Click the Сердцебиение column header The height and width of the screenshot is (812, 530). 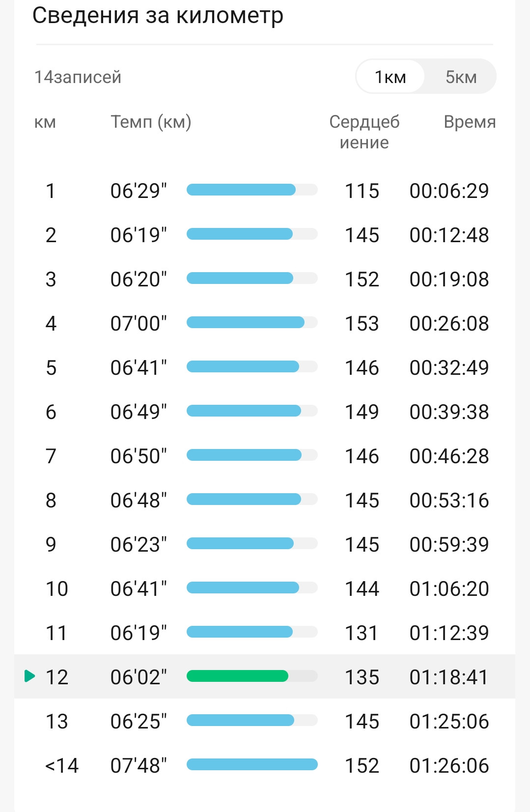click(364, 132)
